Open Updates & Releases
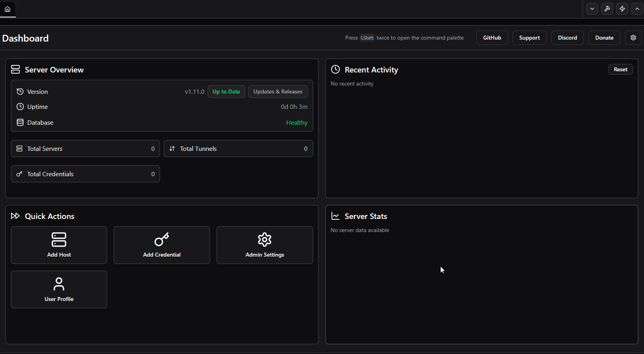Screen dimensions: 644x354 [278, 91]
